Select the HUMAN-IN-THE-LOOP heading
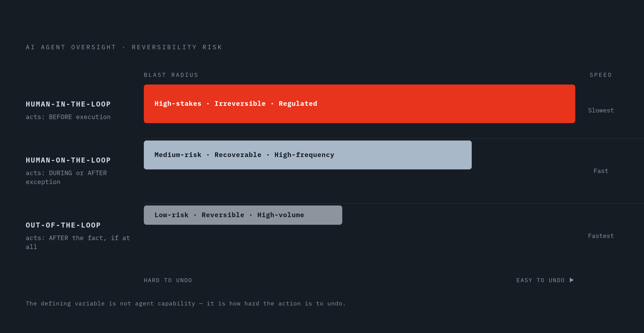 [68, 104]
